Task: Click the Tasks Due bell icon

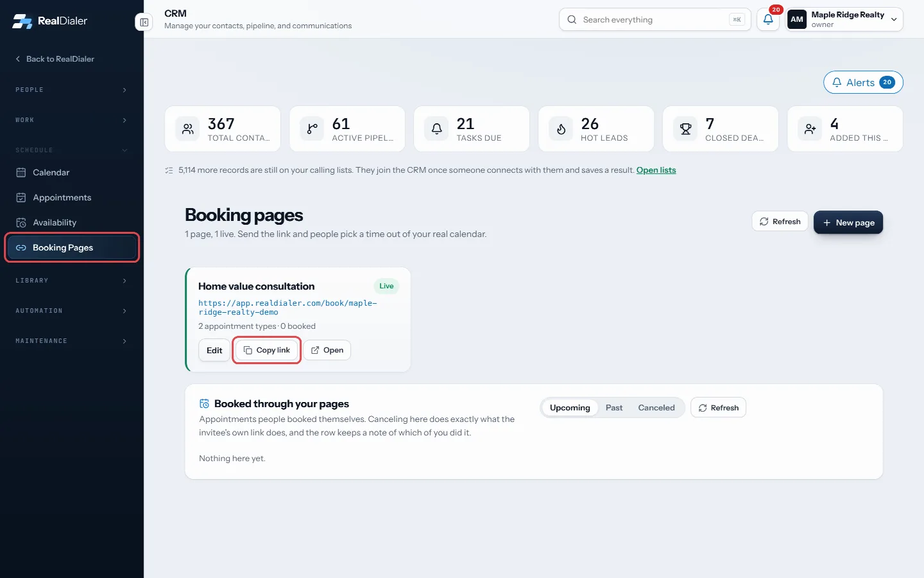Action: point(436,129)
